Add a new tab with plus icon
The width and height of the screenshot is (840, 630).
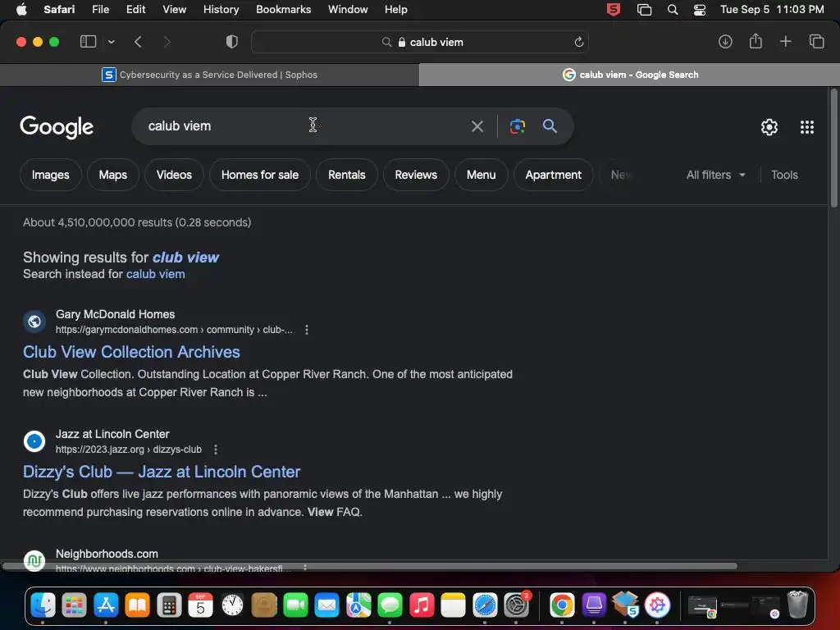coord(785,41)
